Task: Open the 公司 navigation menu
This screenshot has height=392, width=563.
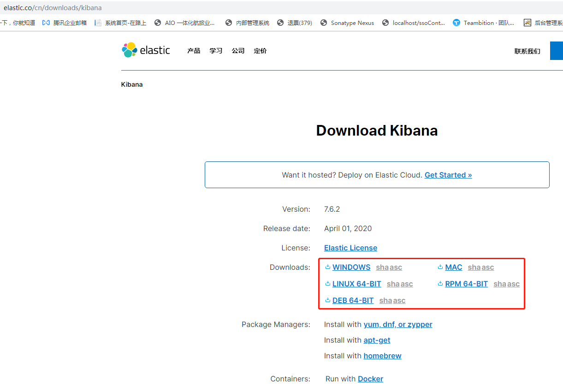Action: (238, 51)
